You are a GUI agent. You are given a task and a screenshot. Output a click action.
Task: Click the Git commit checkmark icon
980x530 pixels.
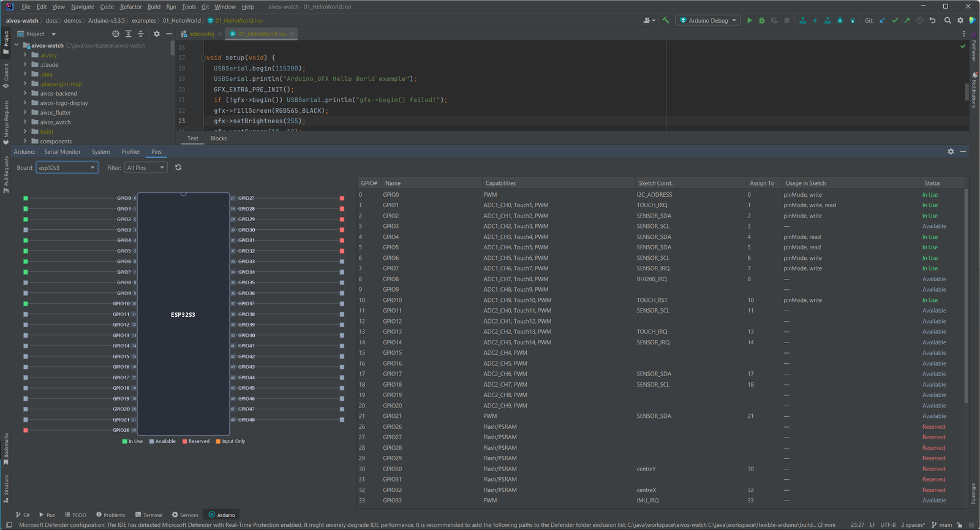(x=895, y=20)
